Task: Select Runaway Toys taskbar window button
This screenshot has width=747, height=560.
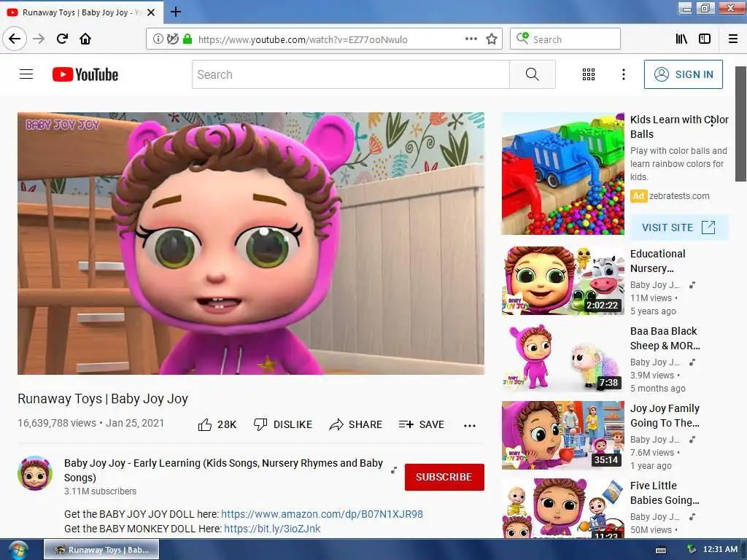Action: pyautogui.click(x=101, y=550)
